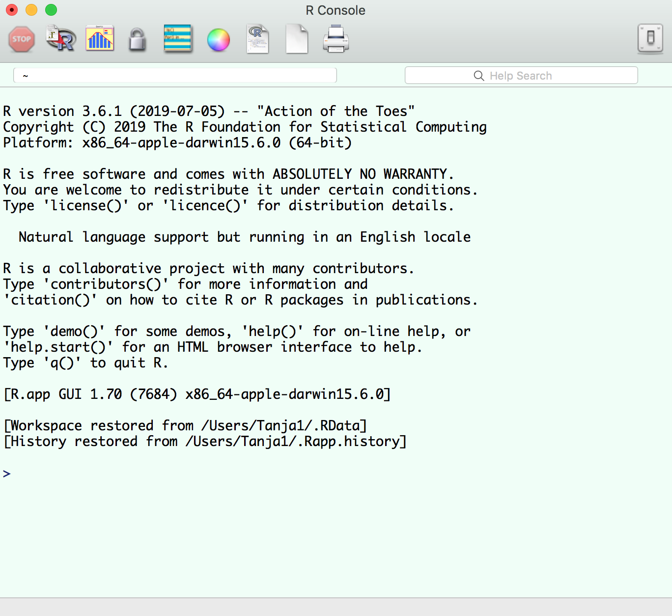Open the R color wheel settings
672x616 pixels.
coord(218,40)
